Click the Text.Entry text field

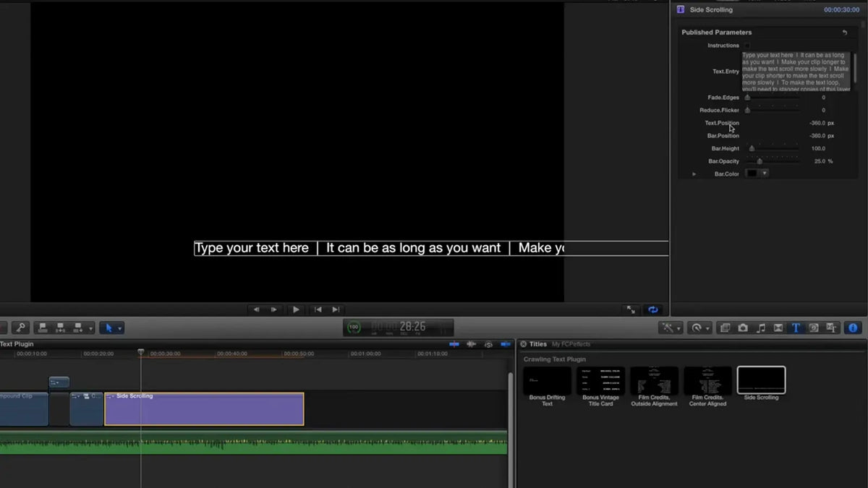(x=796, y=71)
